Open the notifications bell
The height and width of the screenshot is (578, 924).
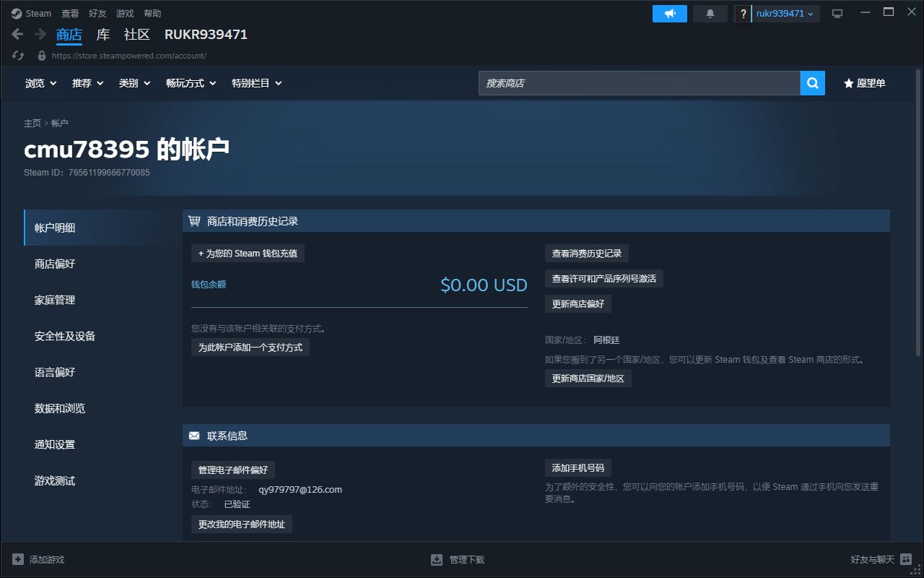(x=710, y=14)
